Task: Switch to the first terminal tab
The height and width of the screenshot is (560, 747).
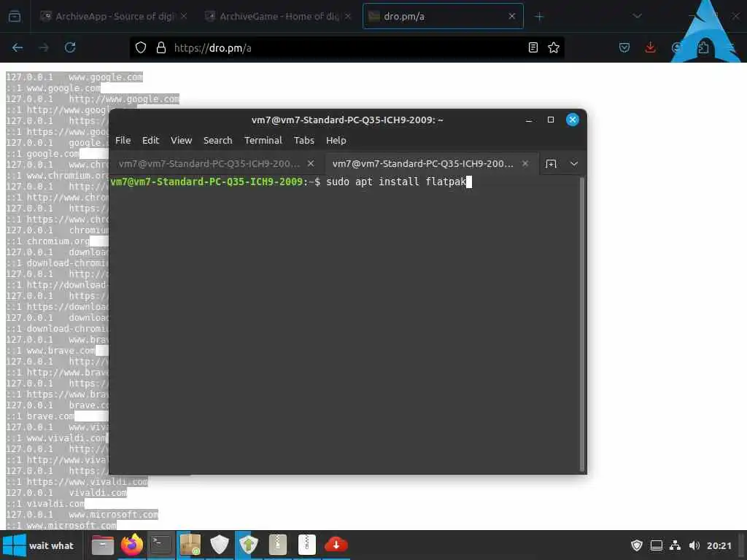Action: pos(217,164)
